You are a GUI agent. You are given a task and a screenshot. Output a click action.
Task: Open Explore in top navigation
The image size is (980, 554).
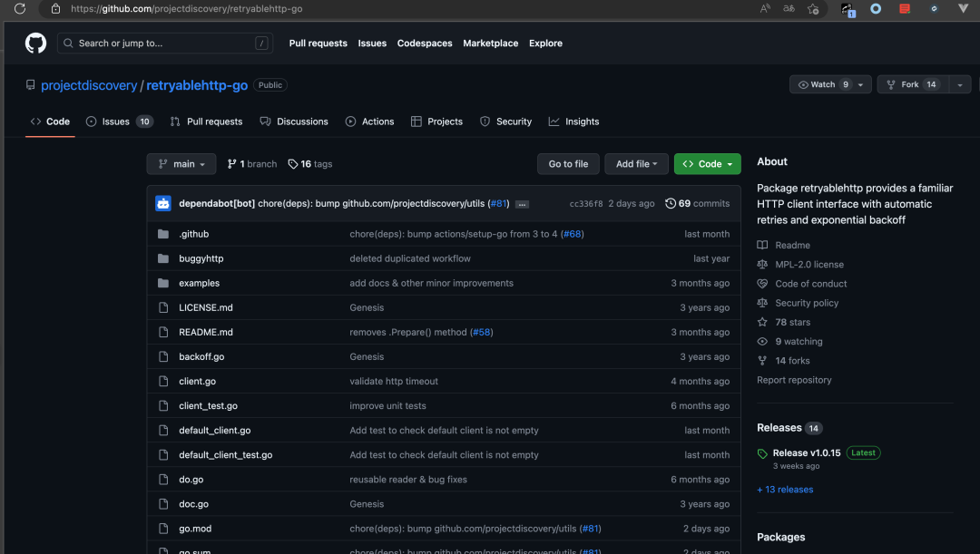click(x=545, y=44)
